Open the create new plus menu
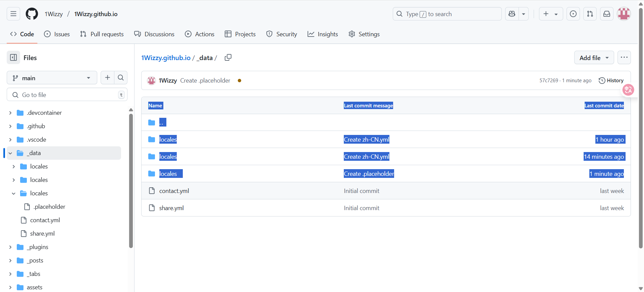The height and width of the screenshot is (292, 644). (x=551, y=14)
